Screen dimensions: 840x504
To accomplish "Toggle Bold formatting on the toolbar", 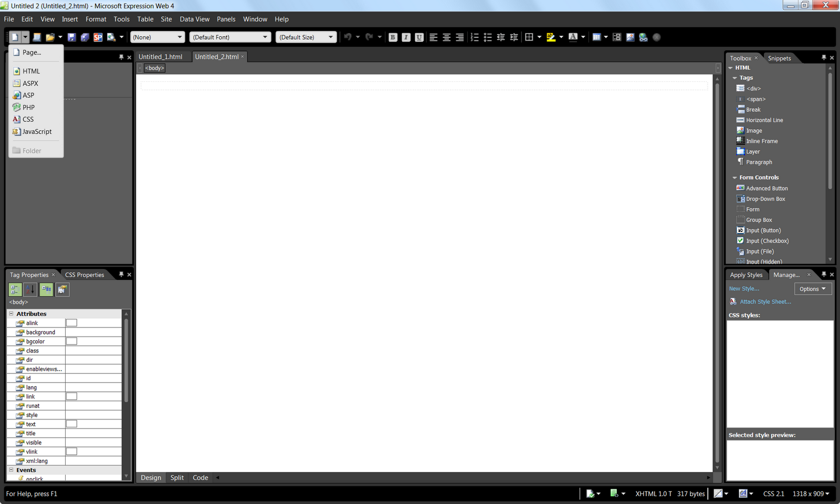I will [393, 37].
